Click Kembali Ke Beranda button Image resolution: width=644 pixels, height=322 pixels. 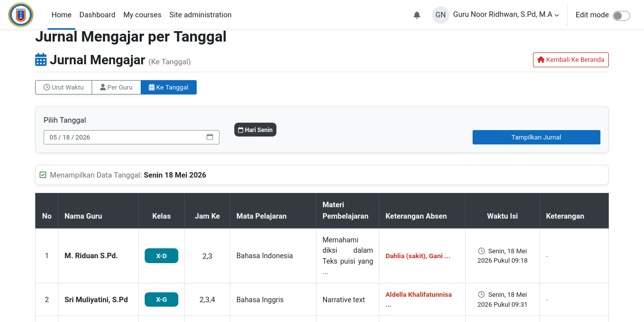point(571,60)
